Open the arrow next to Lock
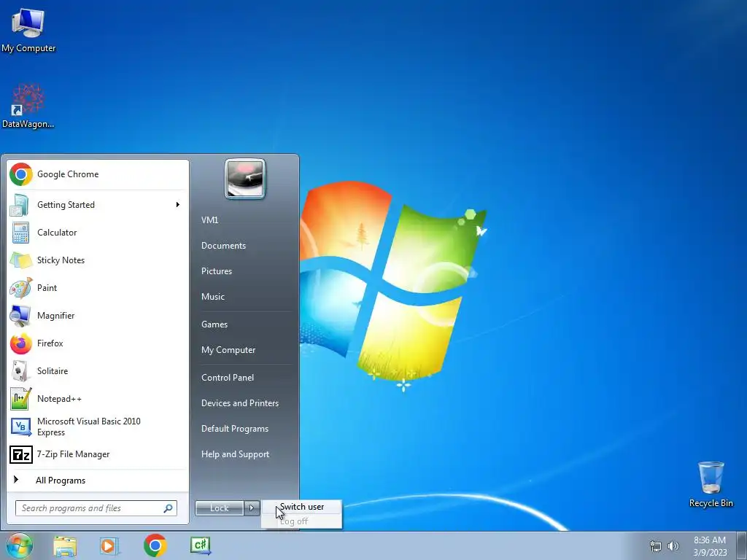Image resolution: width=747 pixels, height=560 pixels. tap(252, 508)
